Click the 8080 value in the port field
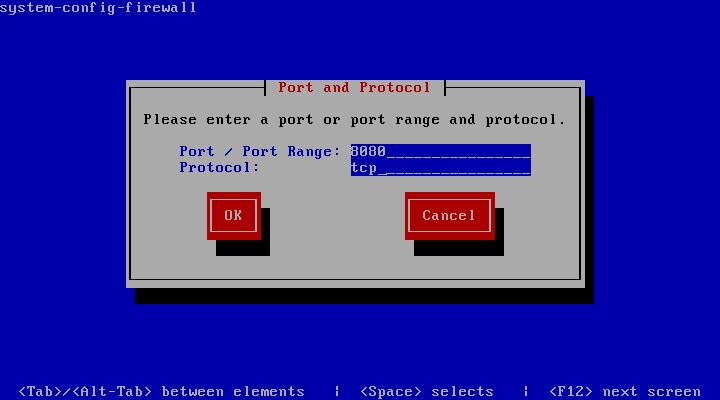 368,151
